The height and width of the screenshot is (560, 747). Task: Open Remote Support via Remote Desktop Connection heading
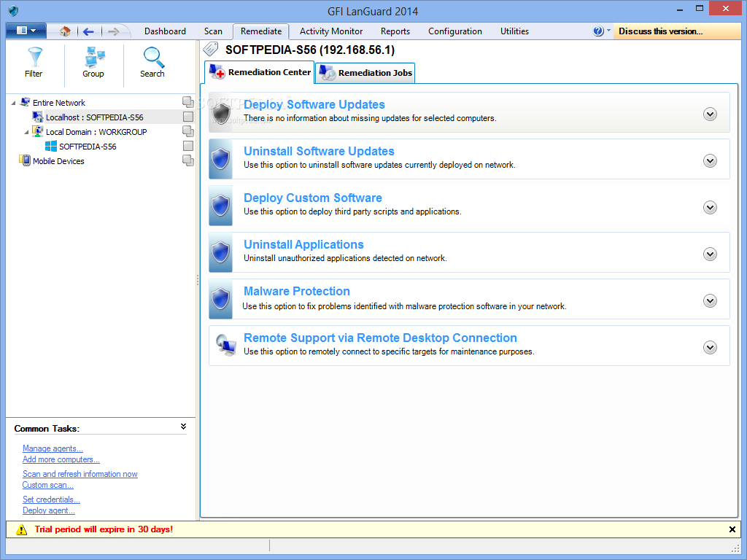tap(380, 338)
